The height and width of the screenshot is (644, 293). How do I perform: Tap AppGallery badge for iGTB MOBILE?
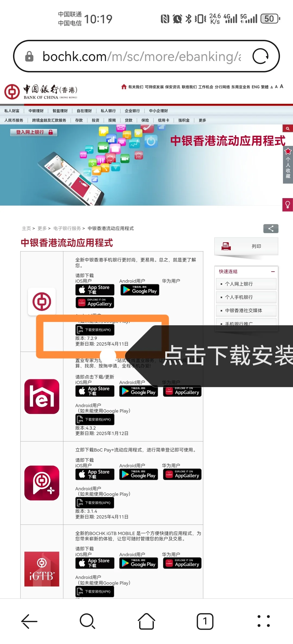pos(182,563)
